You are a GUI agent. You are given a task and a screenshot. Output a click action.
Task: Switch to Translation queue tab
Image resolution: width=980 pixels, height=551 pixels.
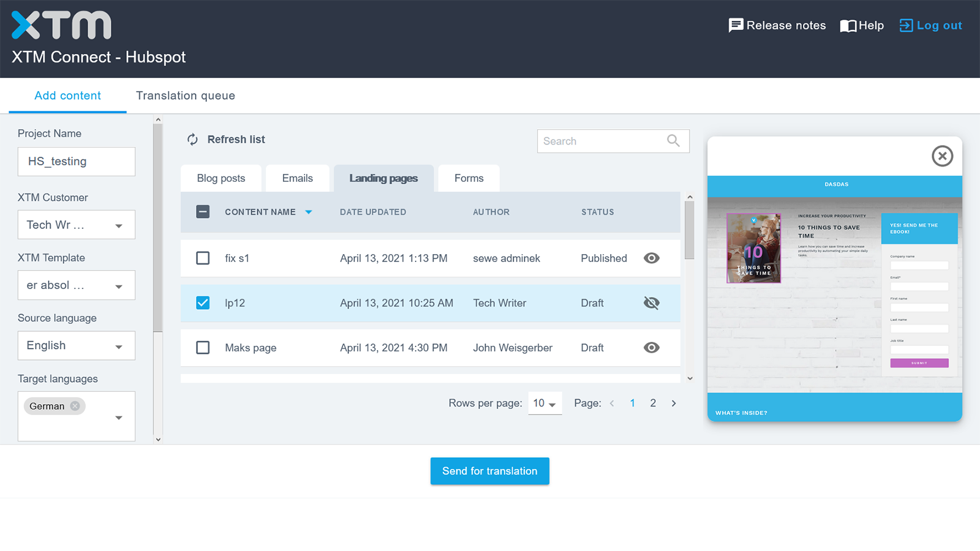pyautogui.click(x=186, y=96)
